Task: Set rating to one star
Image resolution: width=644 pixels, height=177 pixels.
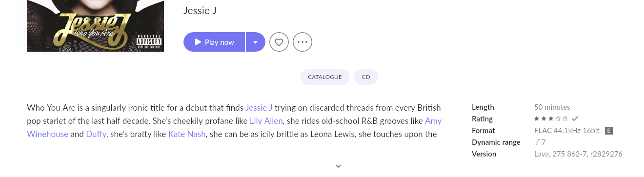Action: click(x=537, y=118)
